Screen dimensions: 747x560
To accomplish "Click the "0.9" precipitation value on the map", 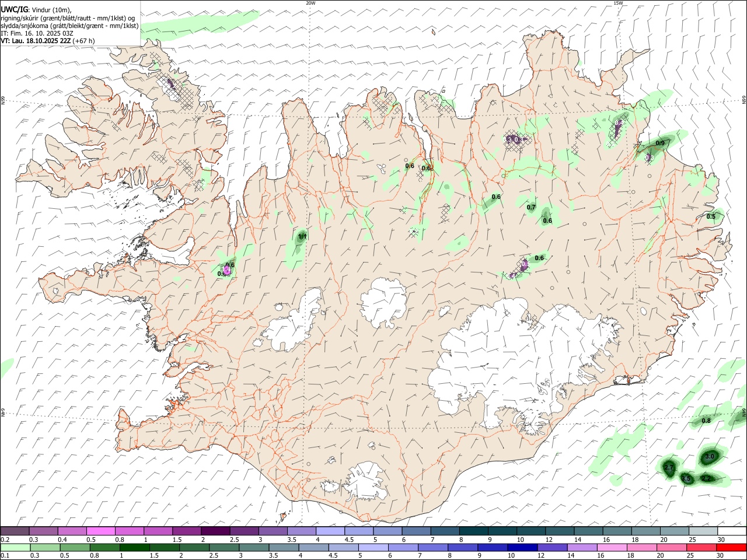I will 660,143.
